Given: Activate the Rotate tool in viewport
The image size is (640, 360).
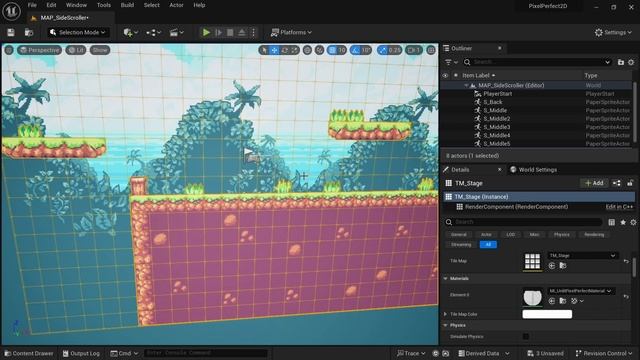Looking at the screenshot, I should coord(284,50).
